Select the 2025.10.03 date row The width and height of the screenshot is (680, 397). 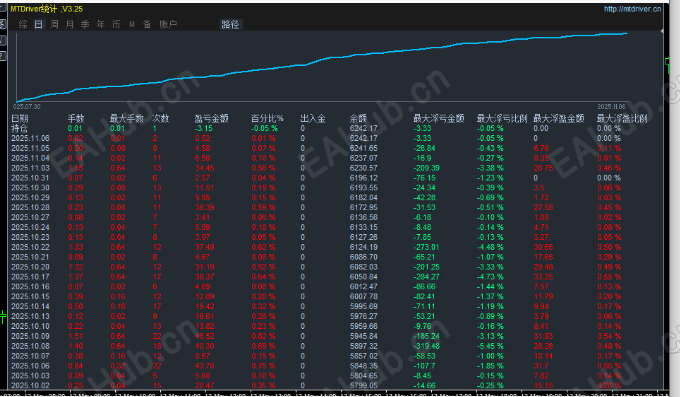(30, 376)
